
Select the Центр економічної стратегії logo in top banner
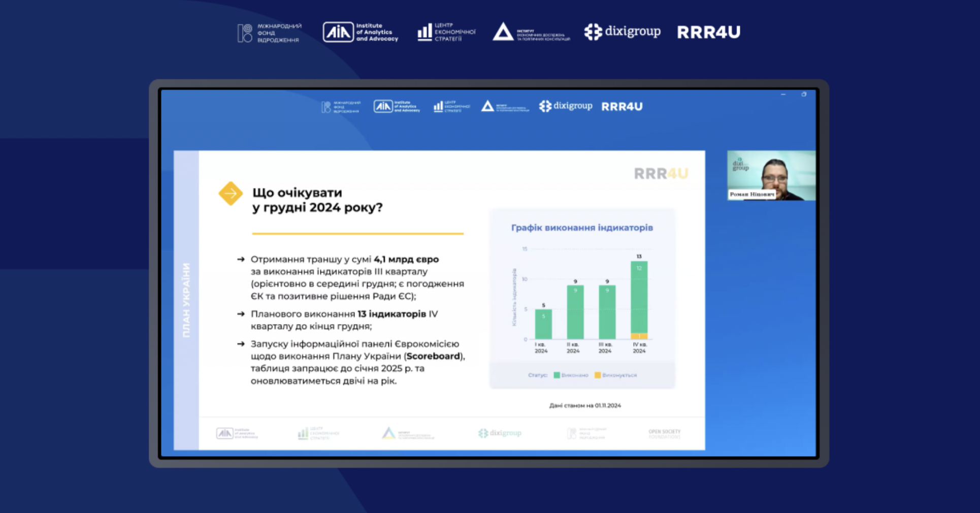[446, 32]
